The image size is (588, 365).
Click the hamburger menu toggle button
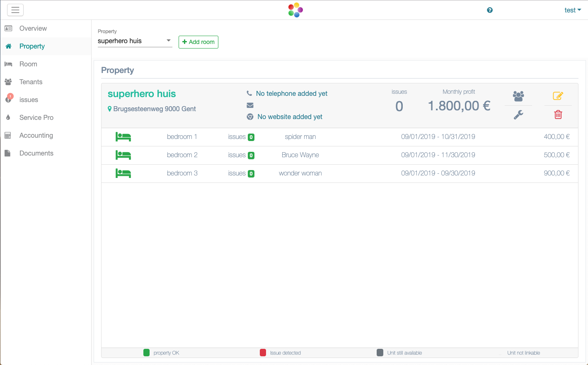(15, 10)
